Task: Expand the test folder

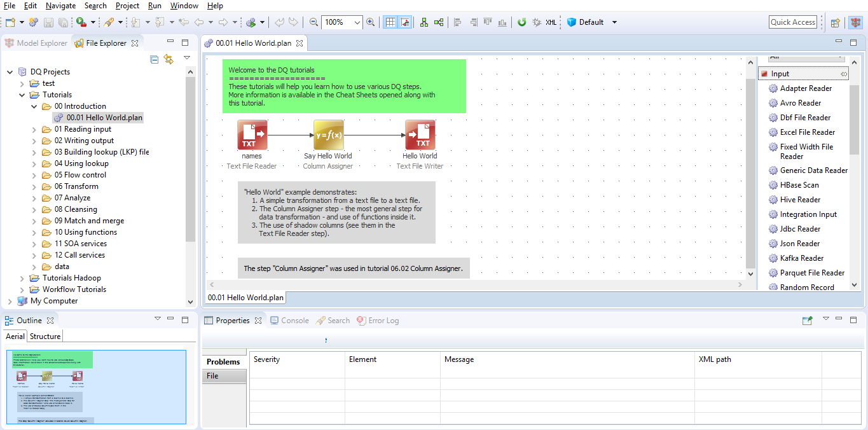Action: [22, 83]
